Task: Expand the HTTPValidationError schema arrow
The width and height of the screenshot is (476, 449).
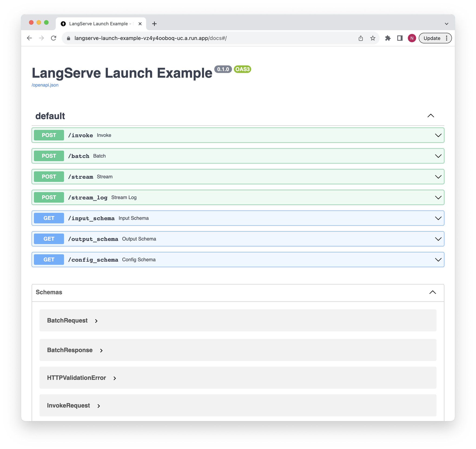Action: [115, 378]
